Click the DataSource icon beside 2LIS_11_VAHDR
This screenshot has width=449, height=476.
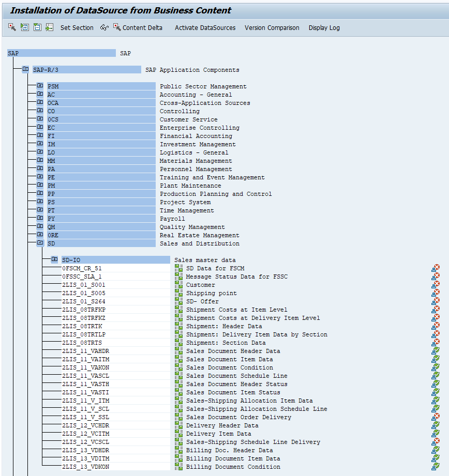[178, 351]
